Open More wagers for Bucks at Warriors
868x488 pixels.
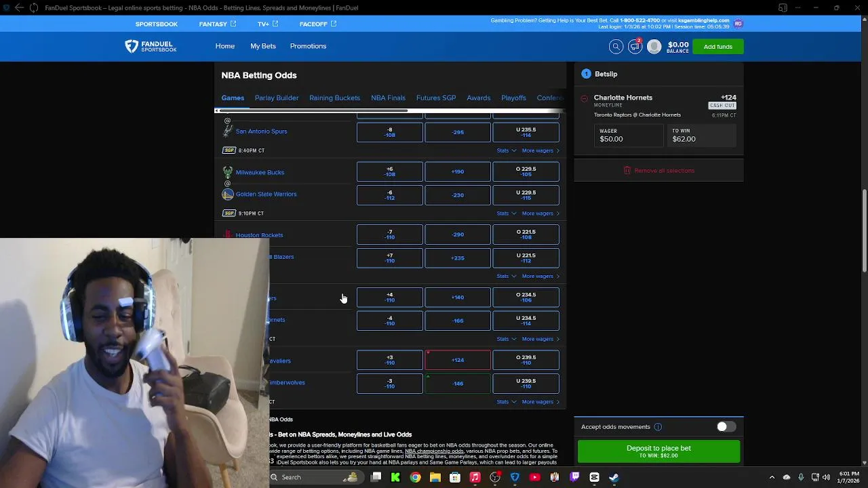coord(540,213)
